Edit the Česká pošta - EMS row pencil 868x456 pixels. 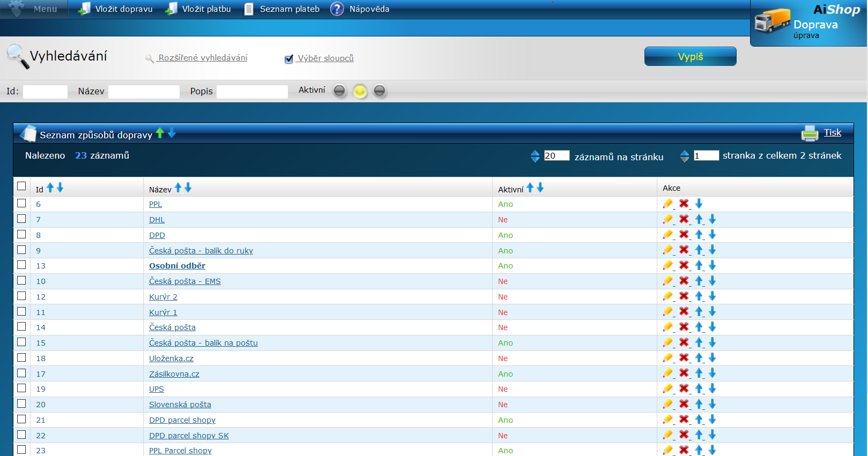(x=667, y=281)
